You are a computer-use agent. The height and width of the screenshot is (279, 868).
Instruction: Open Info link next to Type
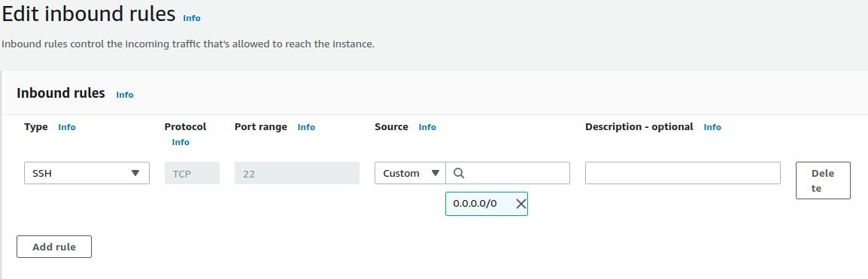point(67,127)
